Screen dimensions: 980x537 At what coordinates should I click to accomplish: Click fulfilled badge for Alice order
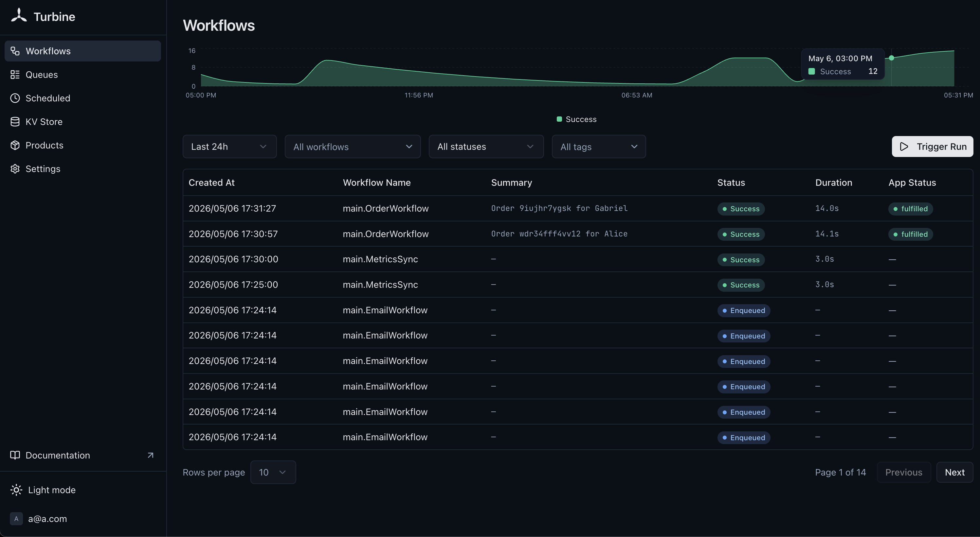click(x=910, y=234)
